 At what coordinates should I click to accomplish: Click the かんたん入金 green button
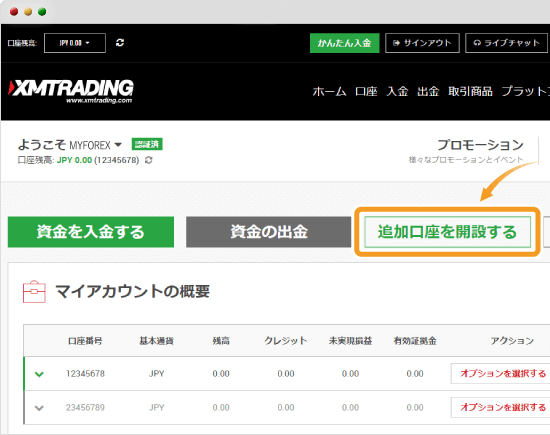click(344, 43)
